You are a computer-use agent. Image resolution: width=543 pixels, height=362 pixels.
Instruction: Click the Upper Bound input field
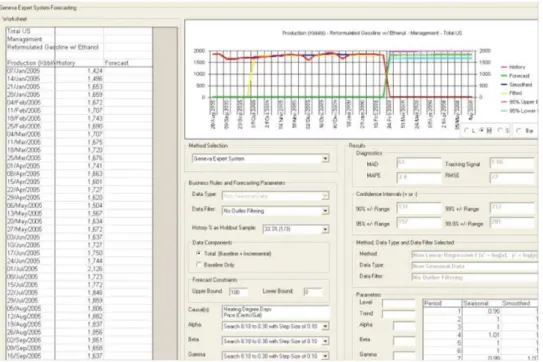point(239,292)
